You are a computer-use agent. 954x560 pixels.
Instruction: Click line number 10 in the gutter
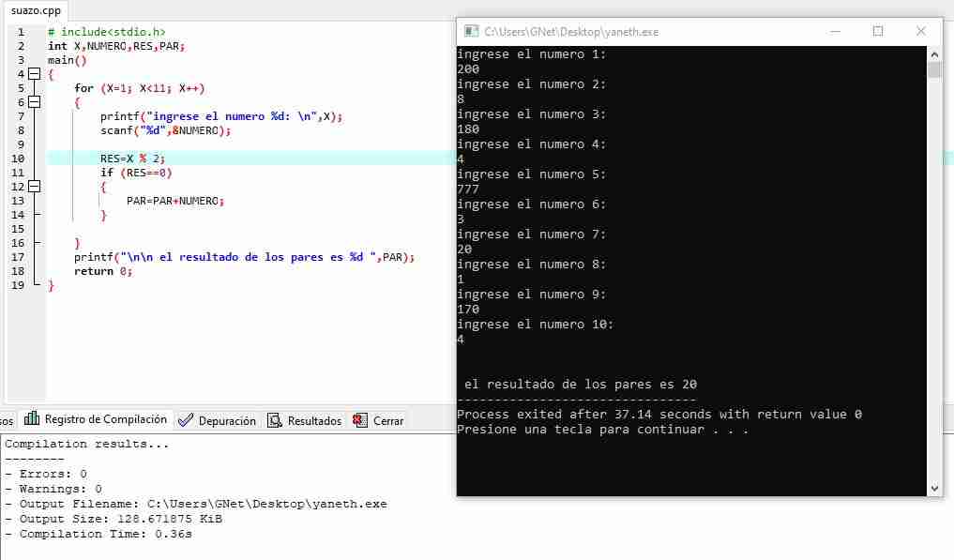point(18,159)
